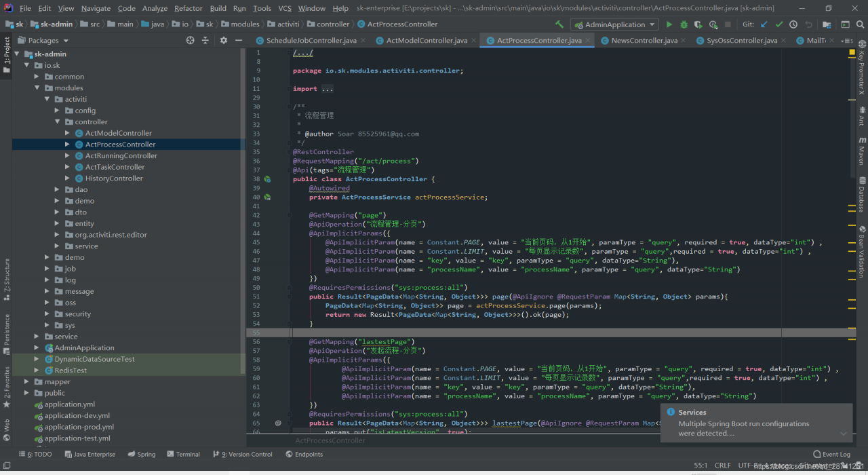Screen dimensions: 868x475
Task: Commit changes with the Git checkmark icon
Action: pyautogui.click(x=779, y=24)
